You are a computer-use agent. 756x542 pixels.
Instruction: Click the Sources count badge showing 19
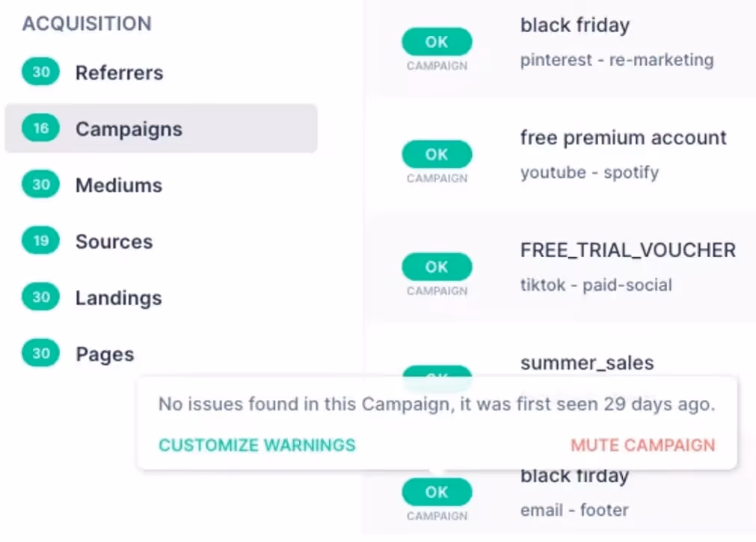pyautogui.click(x=40, y=241)
